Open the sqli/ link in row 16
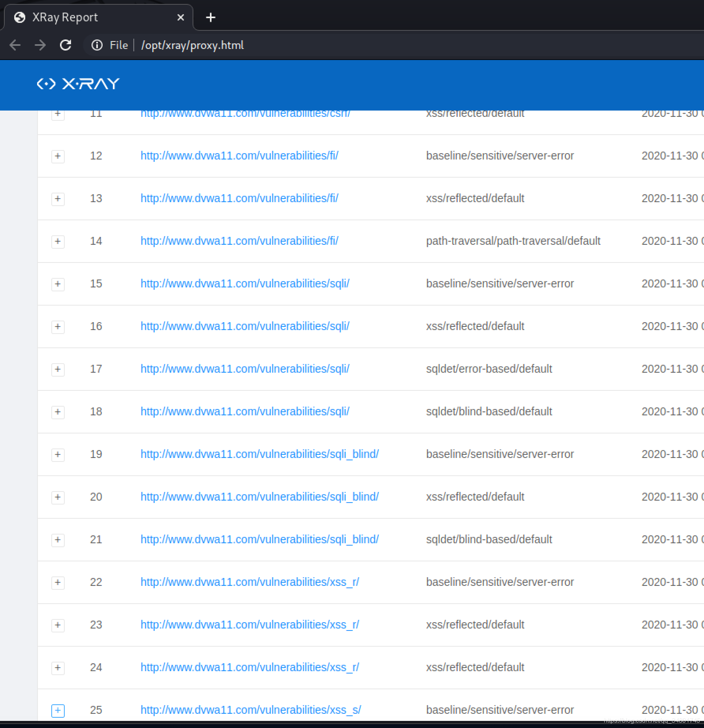 tap(245, 326)
